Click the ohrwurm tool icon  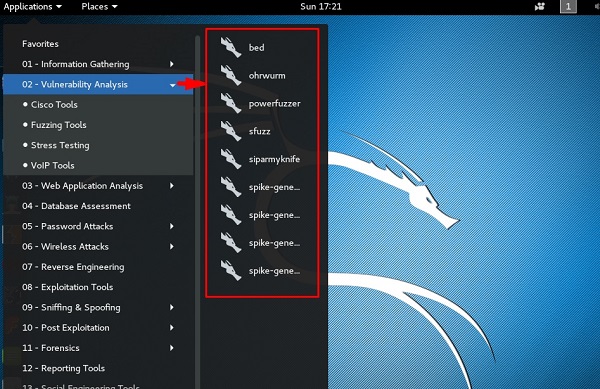point(231,75)
